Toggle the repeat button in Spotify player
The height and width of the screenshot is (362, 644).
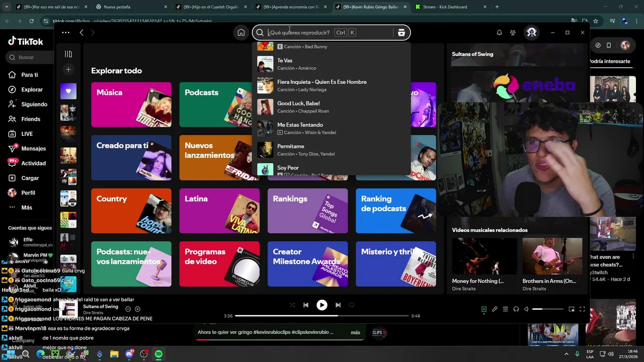(x=352, y=305)
